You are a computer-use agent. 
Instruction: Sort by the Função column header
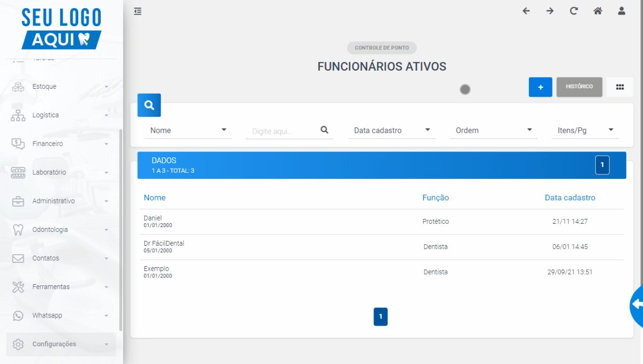coord(436,198)
